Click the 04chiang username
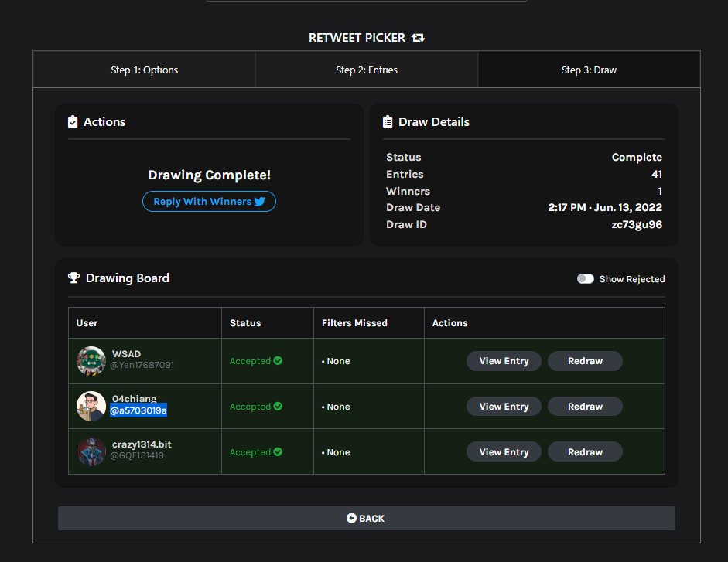This screenshot has height=562, width=728. point(134,398)
